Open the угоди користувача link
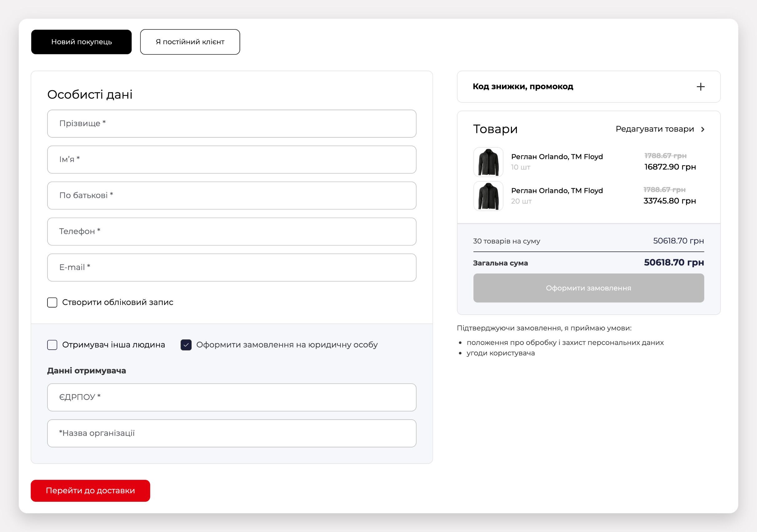This screenshot has height=532, width=757. [x=501, y=353]
